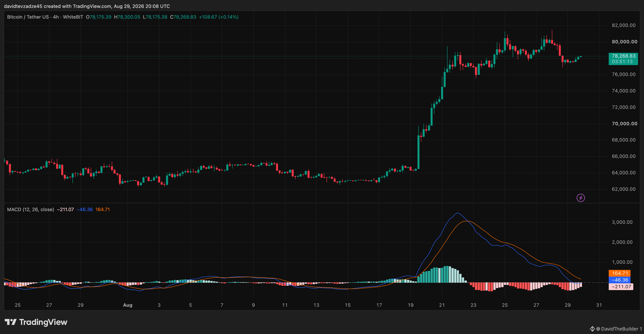The width and height of the screenshot is (644, 334).
Task: Click the pink −211.07 histogram axis tag
Action: coord(621,287)
